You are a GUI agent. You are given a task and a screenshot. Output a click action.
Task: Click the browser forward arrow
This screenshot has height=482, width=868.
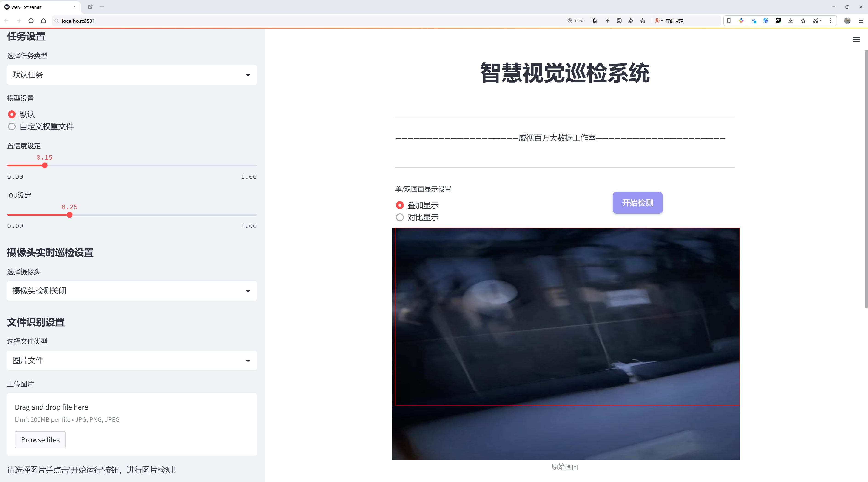click(19, 20)
